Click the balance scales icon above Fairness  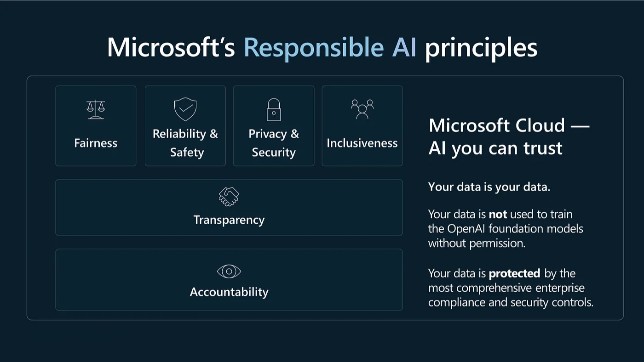[96, 110]
